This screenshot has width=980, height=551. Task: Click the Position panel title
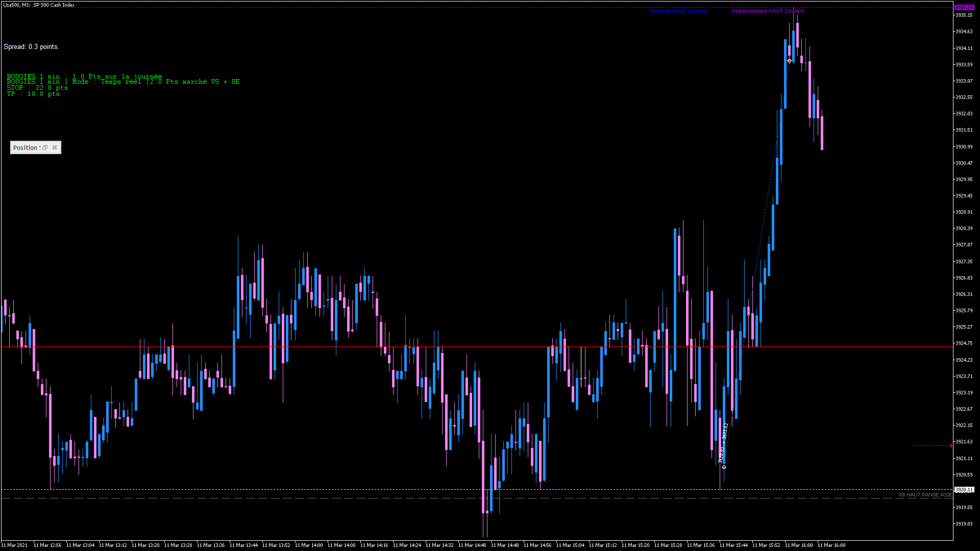(x=26, y=147)
